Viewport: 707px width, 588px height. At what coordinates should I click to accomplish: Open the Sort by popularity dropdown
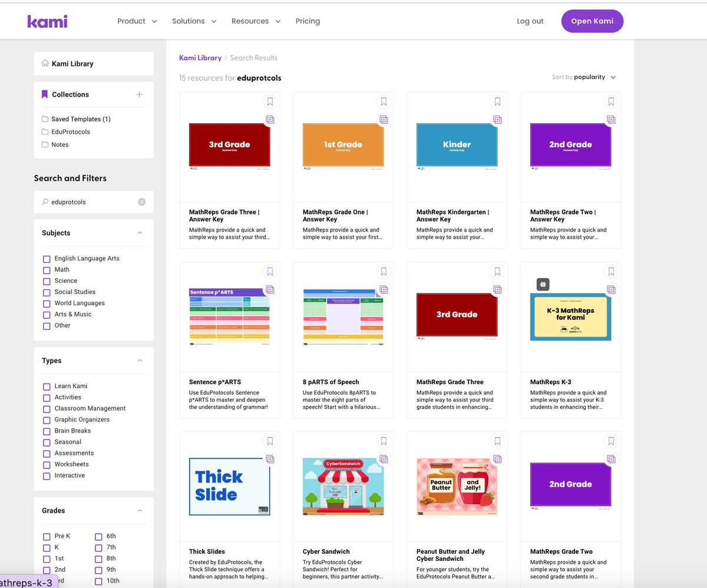[584, 77]
